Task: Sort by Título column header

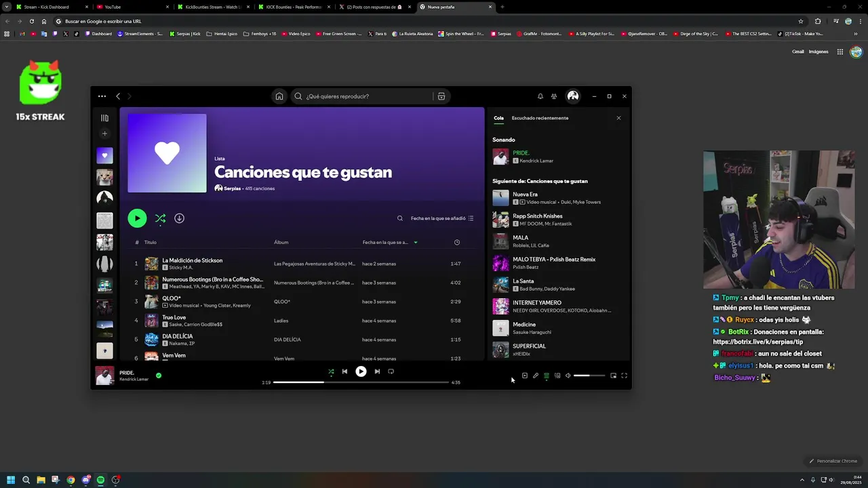Action: pos(150,242)
